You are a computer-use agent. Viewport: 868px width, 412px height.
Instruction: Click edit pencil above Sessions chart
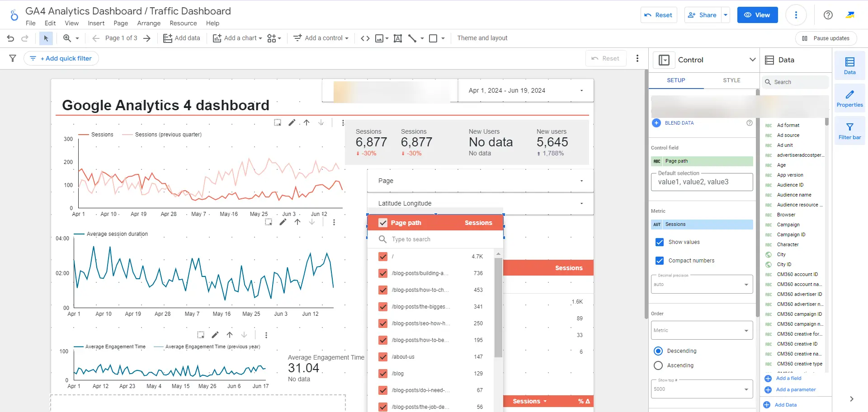click(x=292, y=122)
